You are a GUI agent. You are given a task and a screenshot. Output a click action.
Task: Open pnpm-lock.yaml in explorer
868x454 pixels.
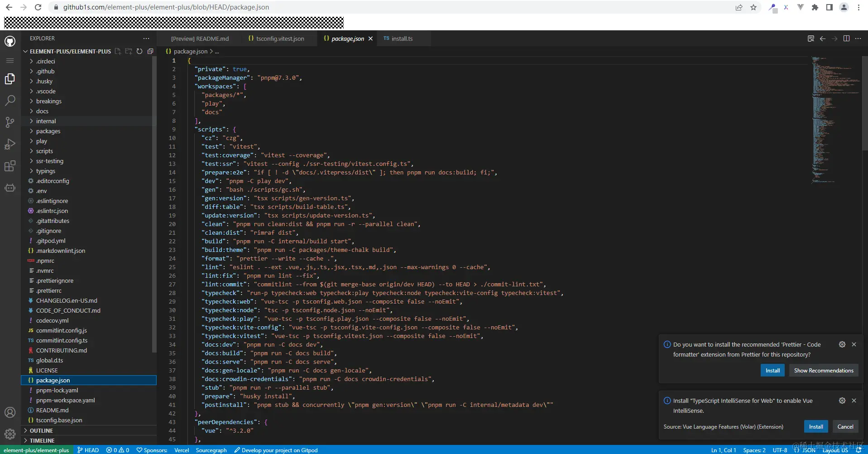tap(89, 390)
